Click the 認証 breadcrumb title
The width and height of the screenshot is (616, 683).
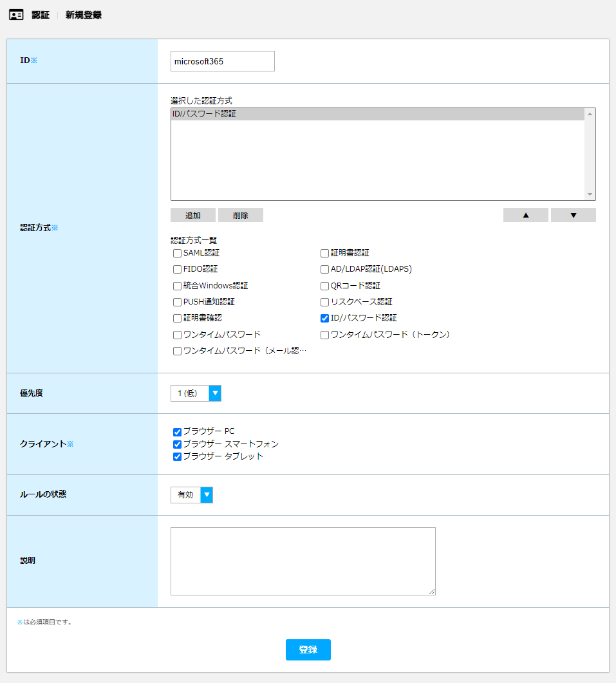pos(41,15)
